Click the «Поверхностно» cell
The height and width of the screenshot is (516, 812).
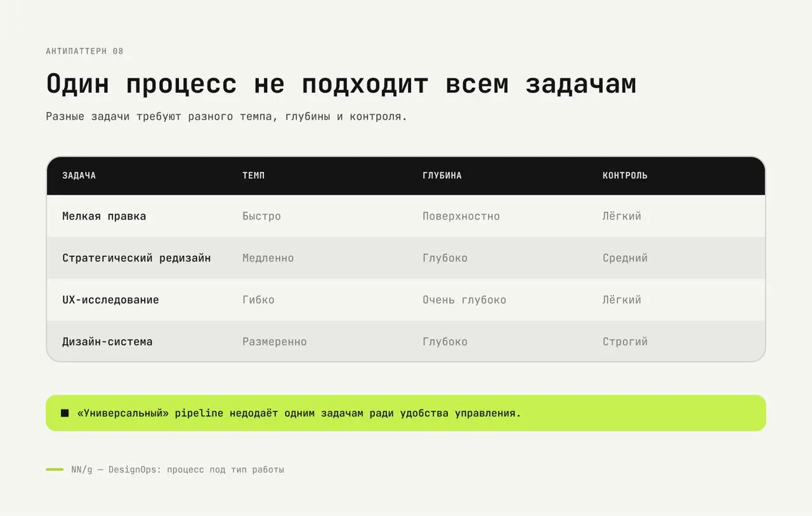pyautogui.click(x=461, y=216)
